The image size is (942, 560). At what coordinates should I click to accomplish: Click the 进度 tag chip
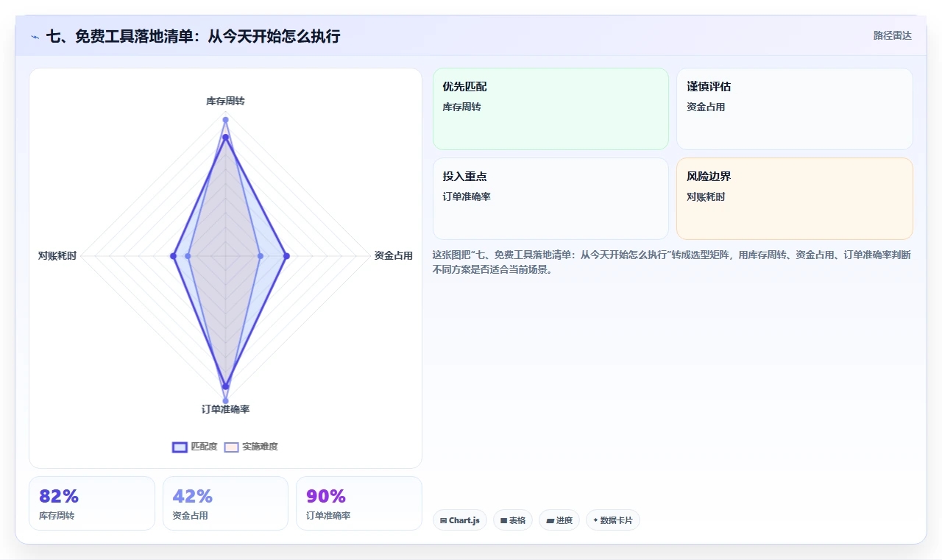pyautogui.click(x=559, y=520)
